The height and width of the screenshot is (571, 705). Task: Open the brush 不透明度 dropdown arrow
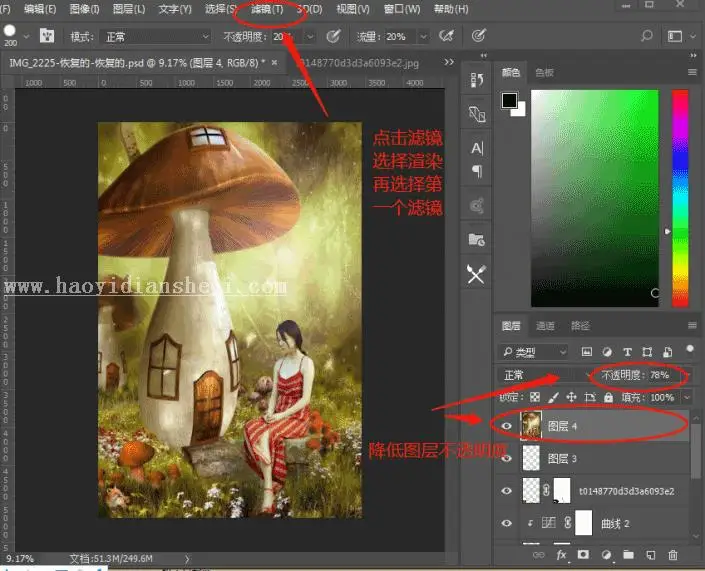pyautogui.click(x=310, y=36)
